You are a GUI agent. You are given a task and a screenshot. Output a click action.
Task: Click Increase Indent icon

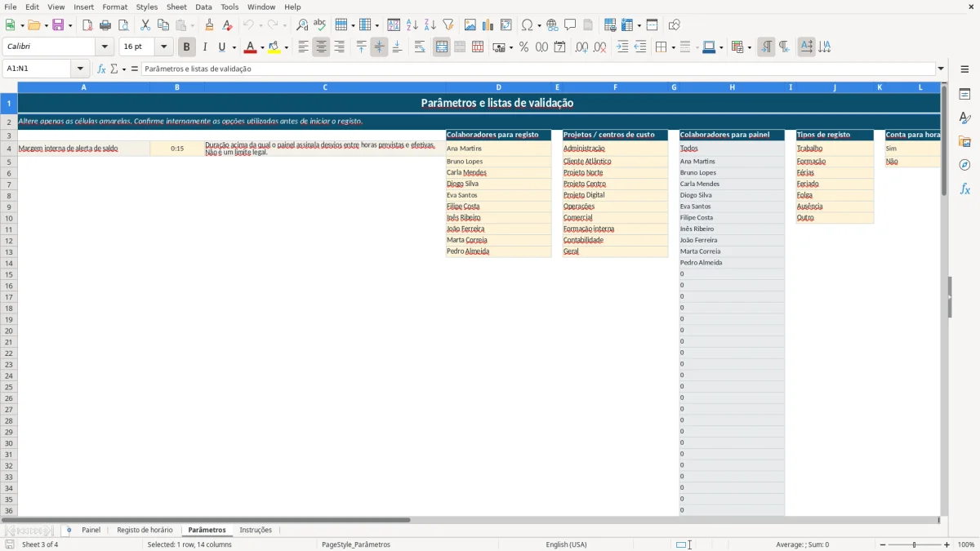click(622, 47)
